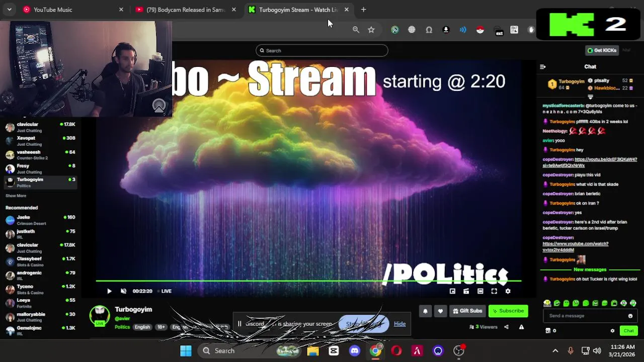Toggle notifications bell for Turbogoyim
The height and width of the screenshot is (362, 644).
(425, 311)
